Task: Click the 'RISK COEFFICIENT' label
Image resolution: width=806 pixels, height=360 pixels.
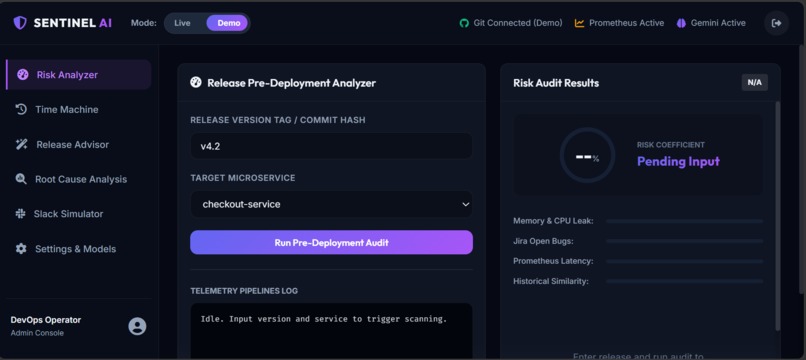Action: click(x=671, y=145)
